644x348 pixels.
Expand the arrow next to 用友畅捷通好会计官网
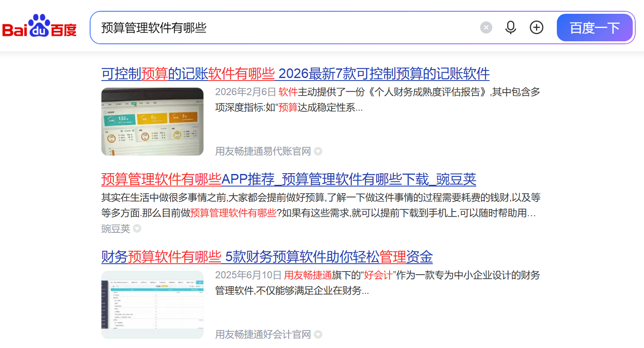(x=318, y=334)
